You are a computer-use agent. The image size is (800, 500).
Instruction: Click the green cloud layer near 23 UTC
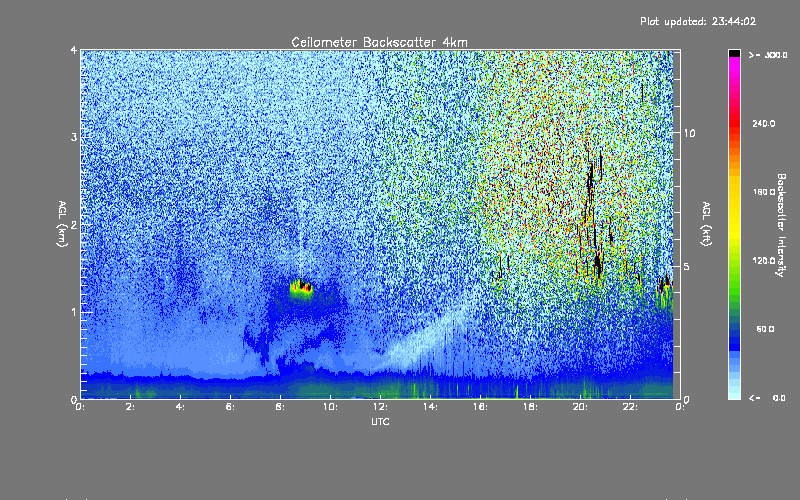[x=664, y=293]
